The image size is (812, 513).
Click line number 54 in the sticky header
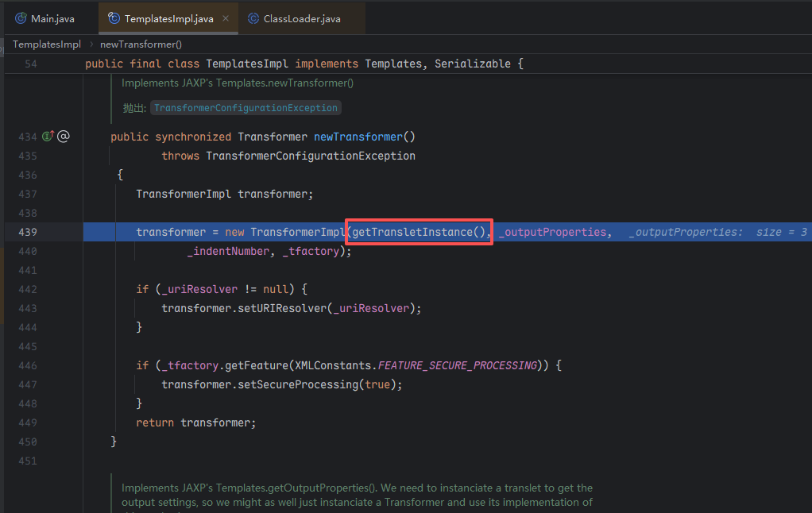30,64
